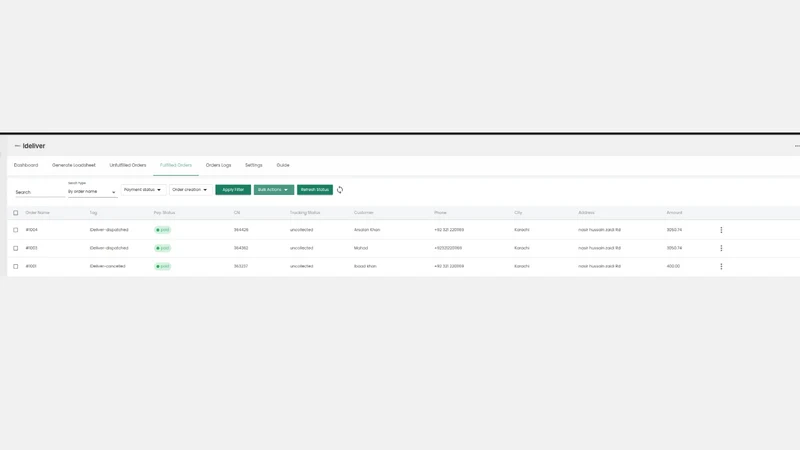800x450 pixels.
Task: Open the three-dot menu for order #1004
Action: pyautogui.click(x=721, y=230)
